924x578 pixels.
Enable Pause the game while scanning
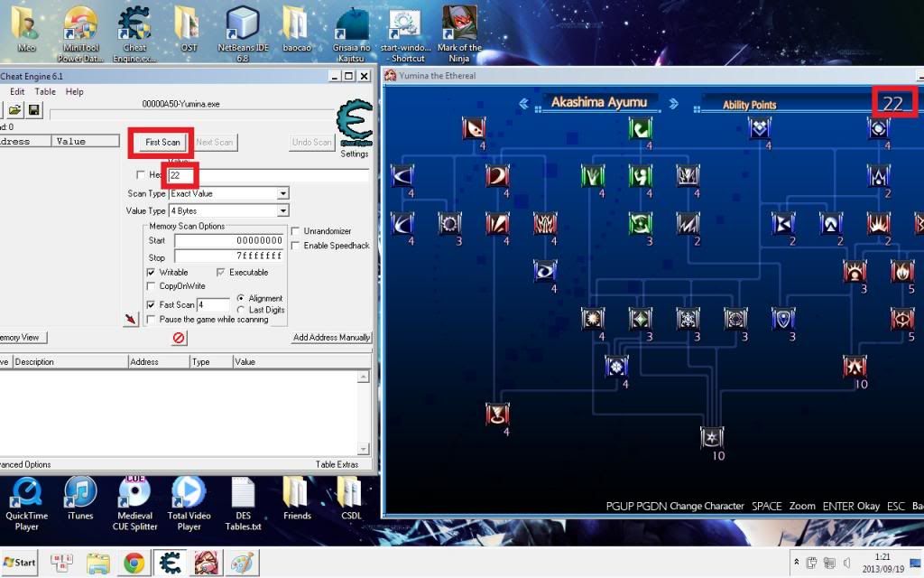[151, 319]
